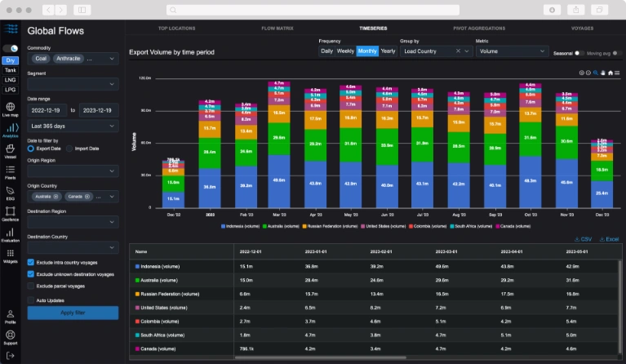Remove Canada from Origin Country
The image size is (626, 364).
pos(87,197)
